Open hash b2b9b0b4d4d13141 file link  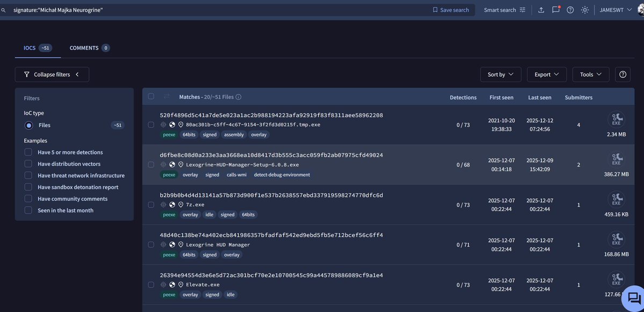[271, 195]
